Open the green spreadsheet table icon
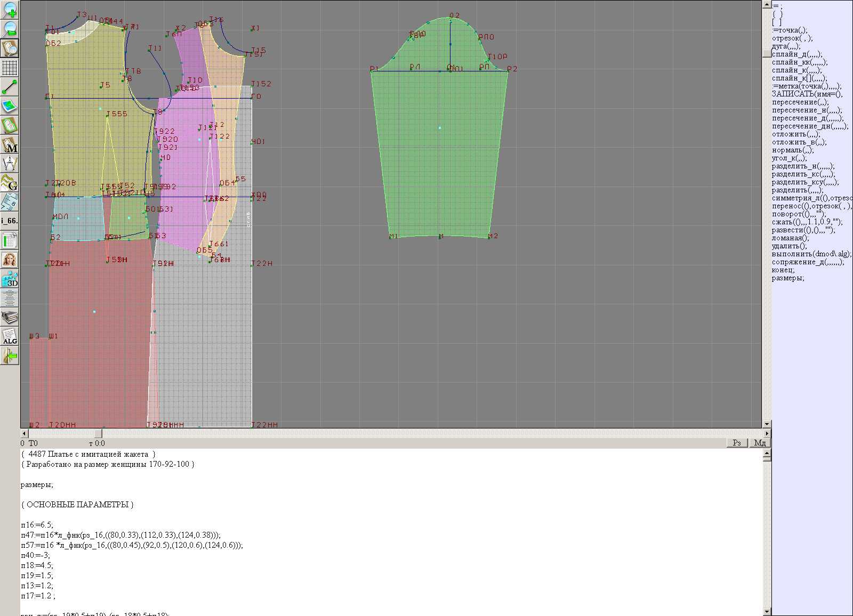 [10, 240]
